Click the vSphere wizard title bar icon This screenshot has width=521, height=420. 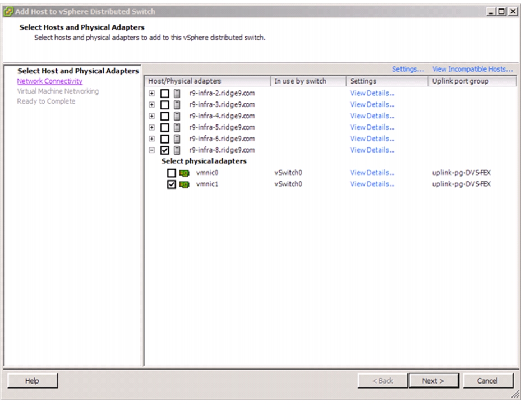click(8, 12)
